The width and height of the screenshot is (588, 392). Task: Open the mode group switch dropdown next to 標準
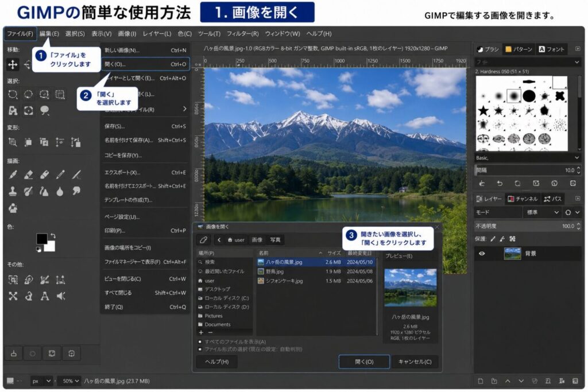point(572,212)
